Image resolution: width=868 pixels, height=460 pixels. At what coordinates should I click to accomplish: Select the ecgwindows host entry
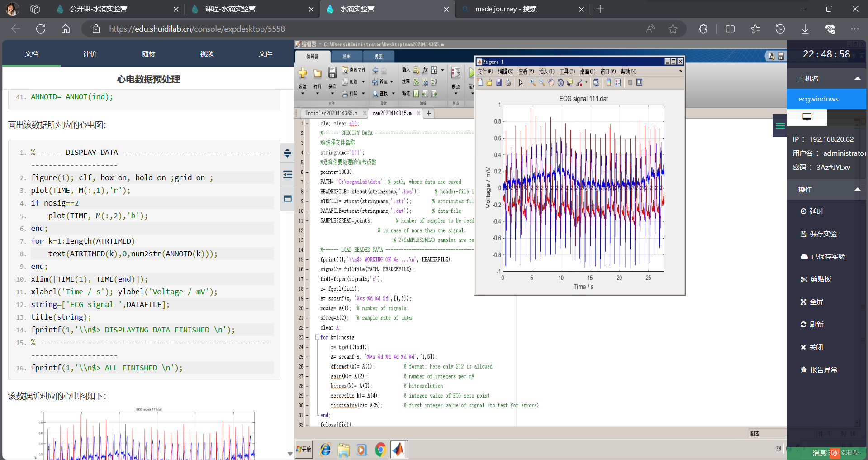click(826, 99)
